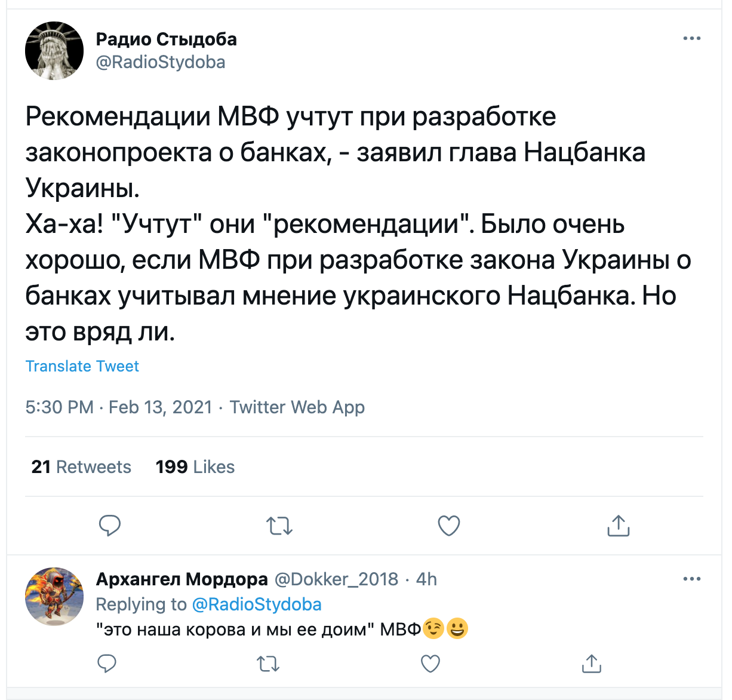This screenshot has height=700, width=732.
Task: Open the Twitter Web App source link
Action: tap(297, 407)
